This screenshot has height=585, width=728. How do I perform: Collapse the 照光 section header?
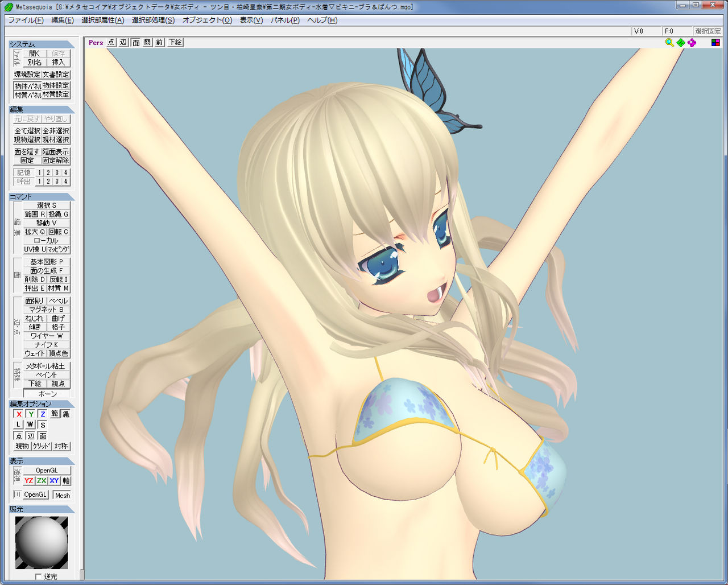point(42,509)
